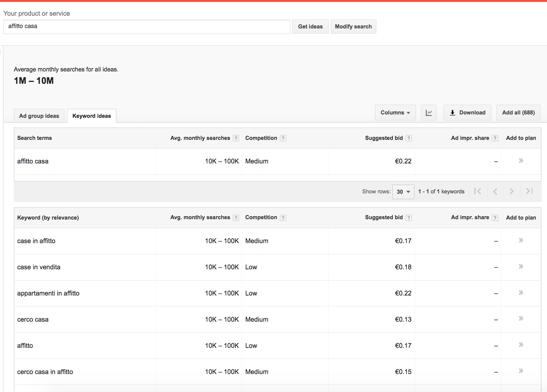This screenshot has width=547, height=392.
Task: Open help for search terms Avg. monthly searches
Action: [x=236, y=138]
